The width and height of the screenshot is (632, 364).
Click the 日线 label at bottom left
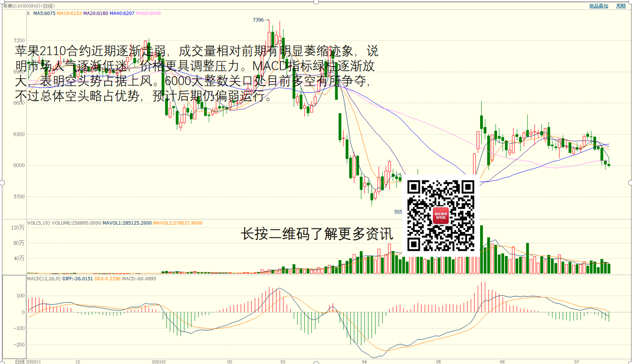pyautogui.click(x=20, y=362)
